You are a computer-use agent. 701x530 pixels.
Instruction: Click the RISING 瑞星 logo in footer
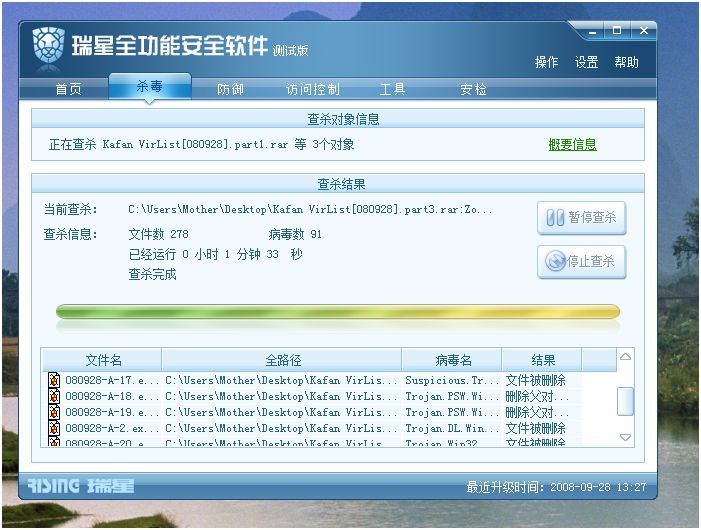[80, 486]
